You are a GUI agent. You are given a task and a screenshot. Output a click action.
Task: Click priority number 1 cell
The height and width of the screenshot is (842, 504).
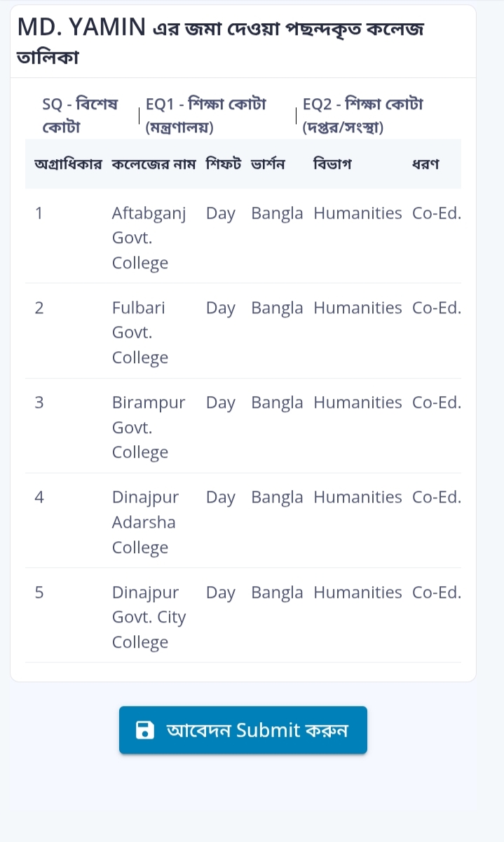tap(39, 213)
